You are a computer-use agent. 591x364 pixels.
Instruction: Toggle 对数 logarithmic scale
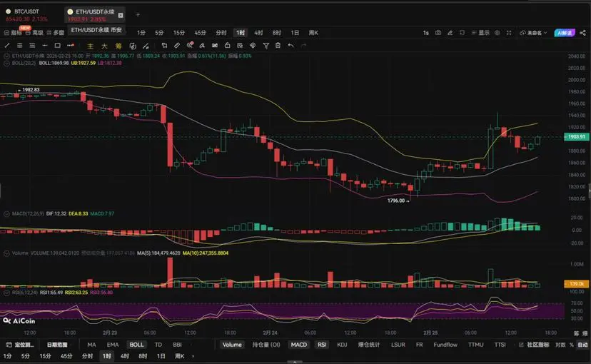click(x=560, y=345)
